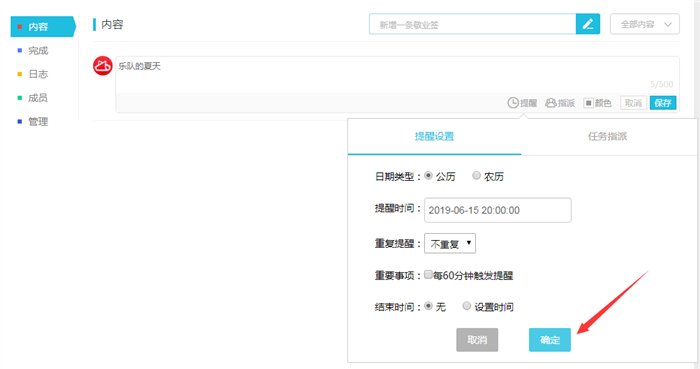
Task: Switch to 提醒设置 tab
Action: (x=434, y=137)
